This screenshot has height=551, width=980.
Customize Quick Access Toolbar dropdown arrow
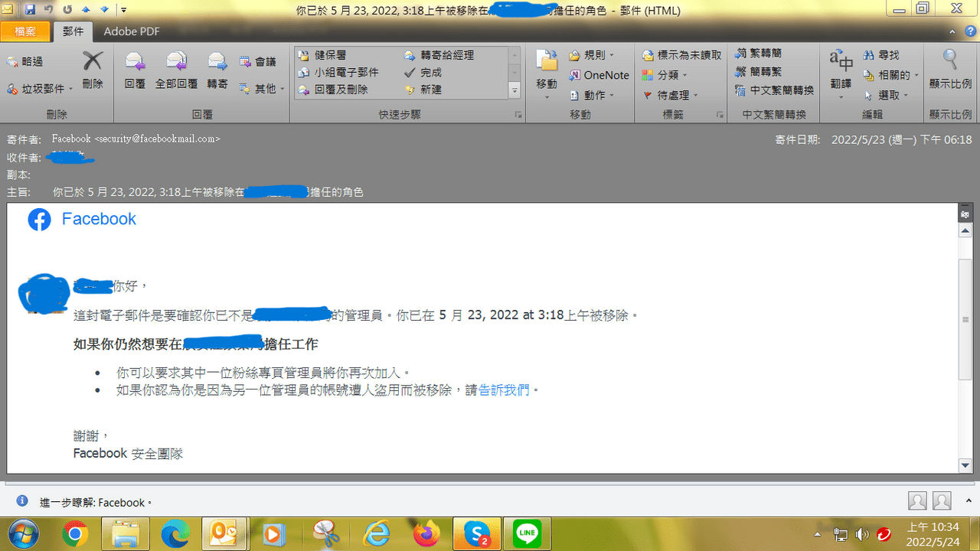[x=123, y=10]
